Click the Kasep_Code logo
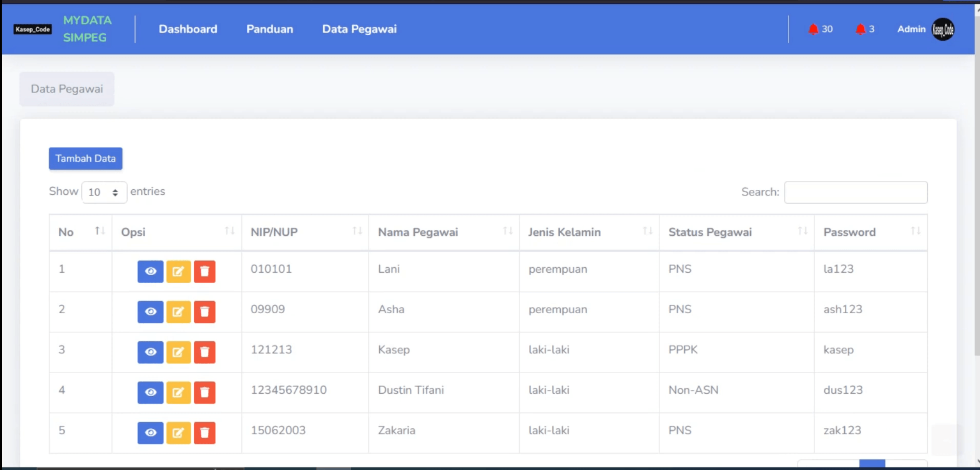This screenshot has width=980, height=470. click(x=33, y=29)
